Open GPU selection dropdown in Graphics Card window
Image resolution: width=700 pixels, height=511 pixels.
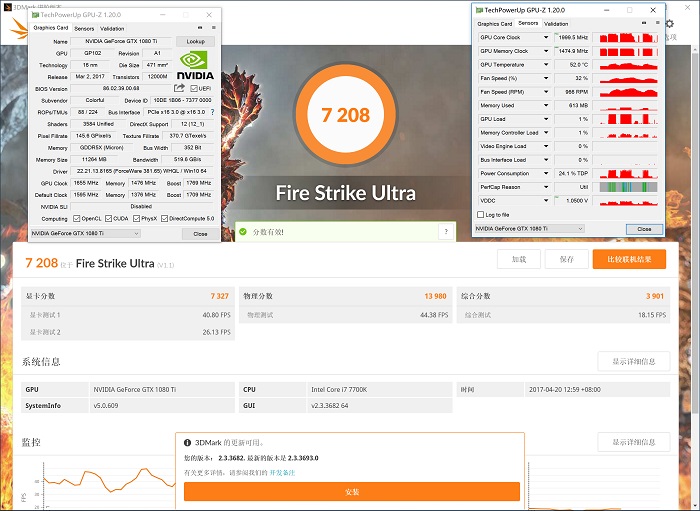(86, 233)
